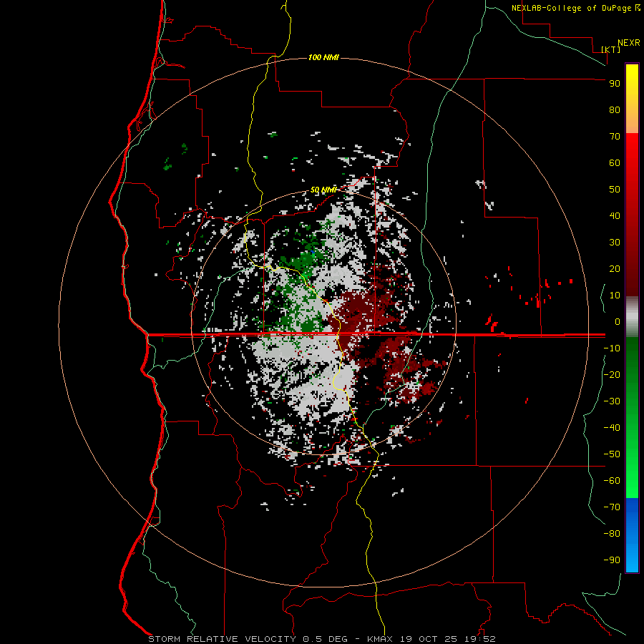This screenshot has width=644, height=644.
Task: Click the 0.5 DEG elevation text
Action: (x=325, y=639)
